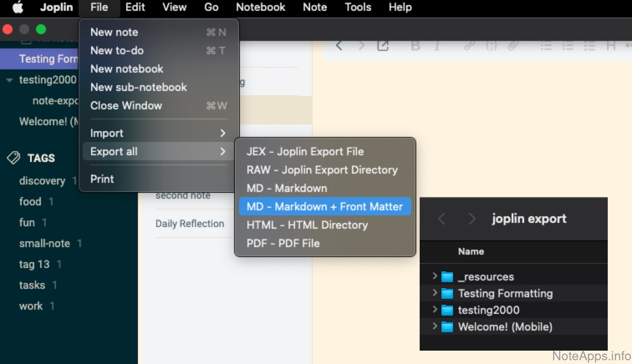
Task: Expand the _resources folder chevron
Action: (x=435, y=276)
